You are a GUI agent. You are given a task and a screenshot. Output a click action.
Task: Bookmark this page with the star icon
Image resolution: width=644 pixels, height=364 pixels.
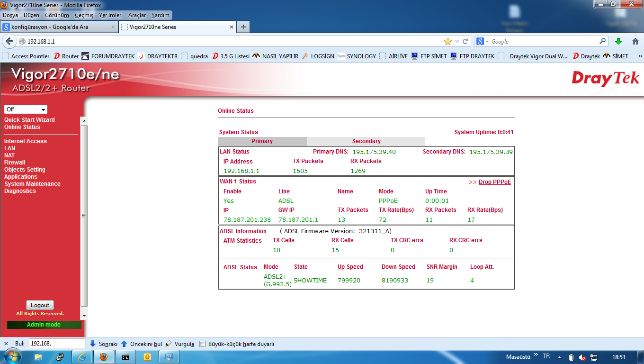(447, 41)
